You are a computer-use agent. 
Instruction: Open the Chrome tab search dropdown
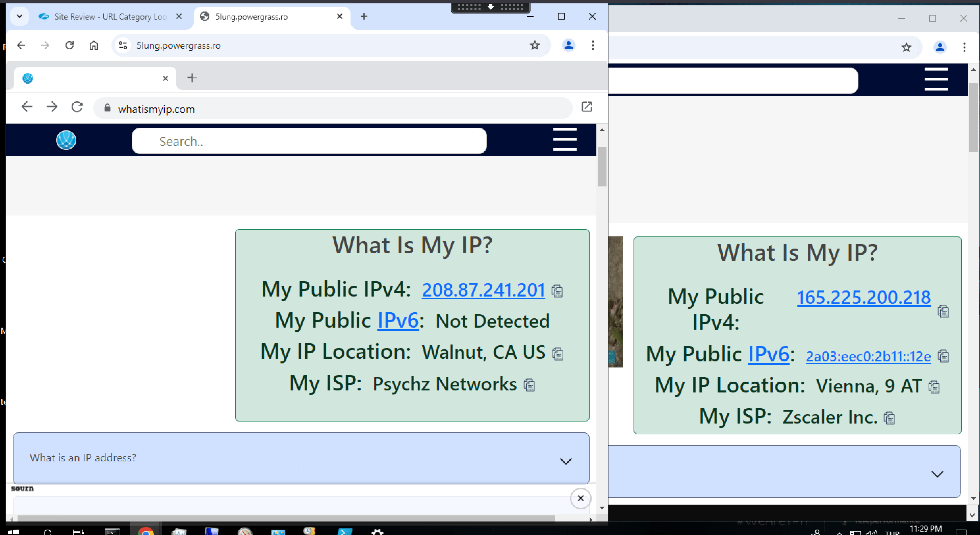coord(19,16)
